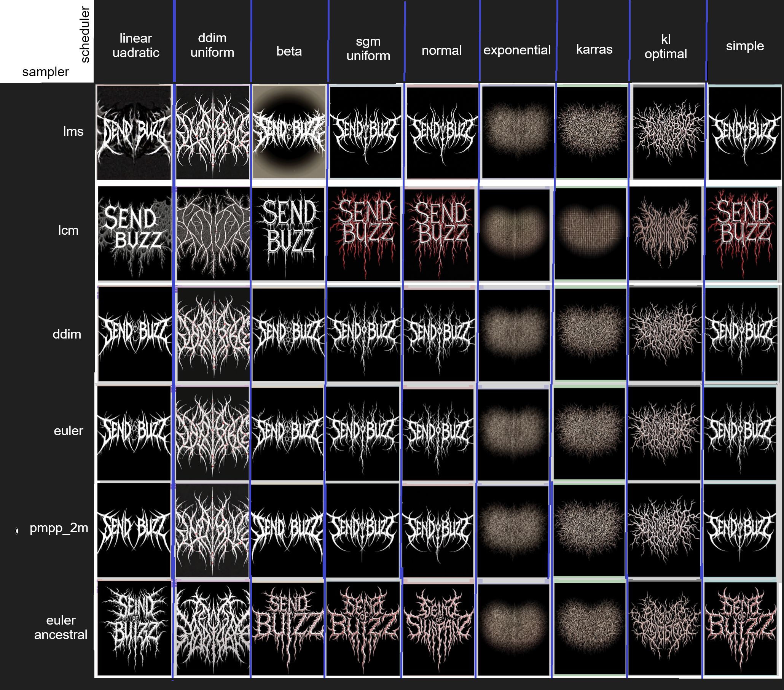Screen dimensions: 784x690
Task: Select the 'lcm' sampler row label
Action: click(68, 231)
